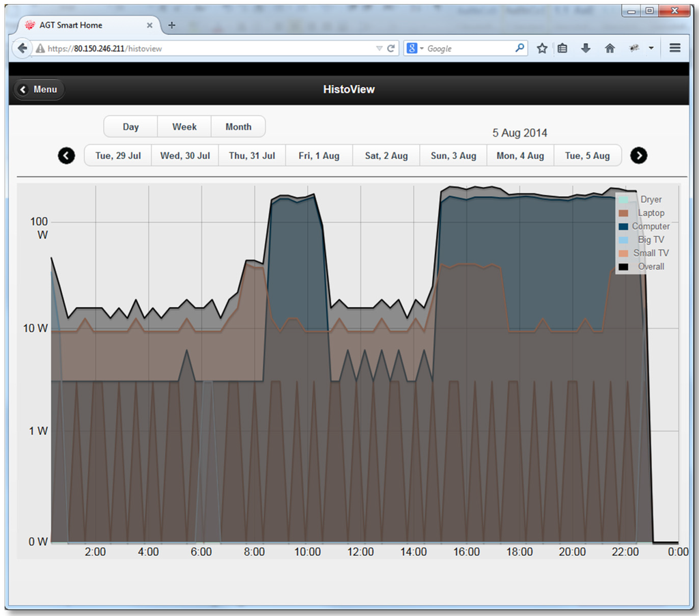Image resolution: width=699 pixels, height=616 pixels.
Task: Click the Laptop legend color swatch
Action: point(623,213)
